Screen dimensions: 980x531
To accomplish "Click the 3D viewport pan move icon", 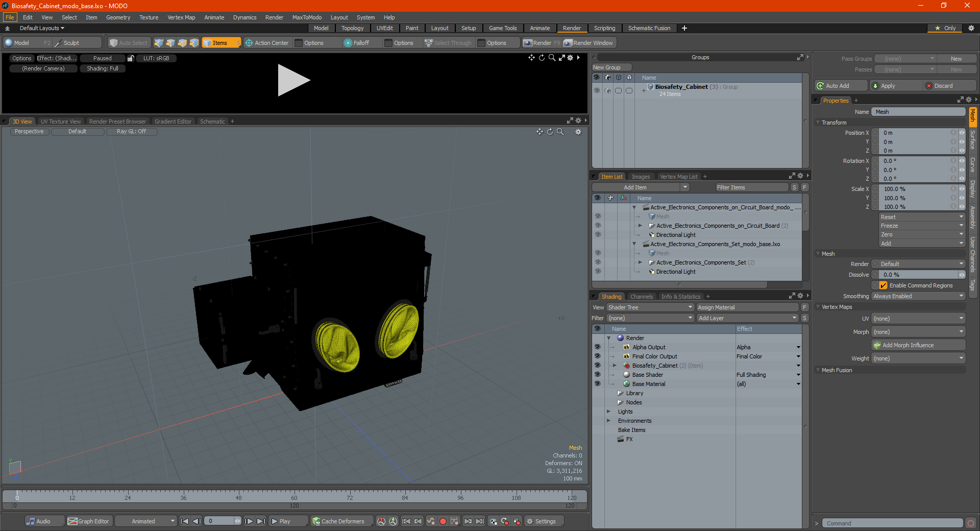I will 540,132.
